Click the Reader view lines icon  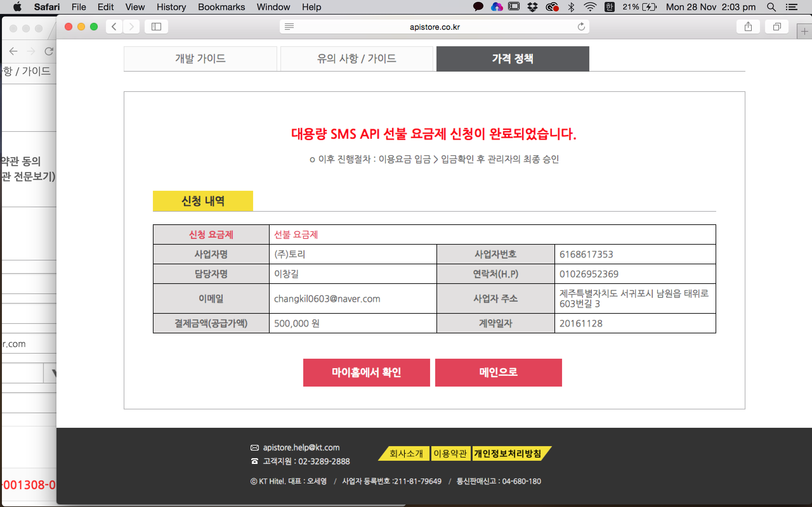tap(289, 27)
